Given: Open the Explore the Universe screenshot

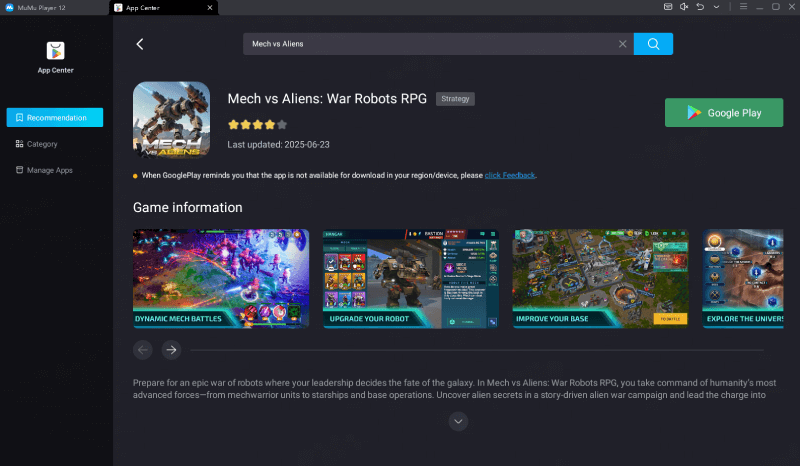Looking at the screenshot, I should [x=743, y=279].
